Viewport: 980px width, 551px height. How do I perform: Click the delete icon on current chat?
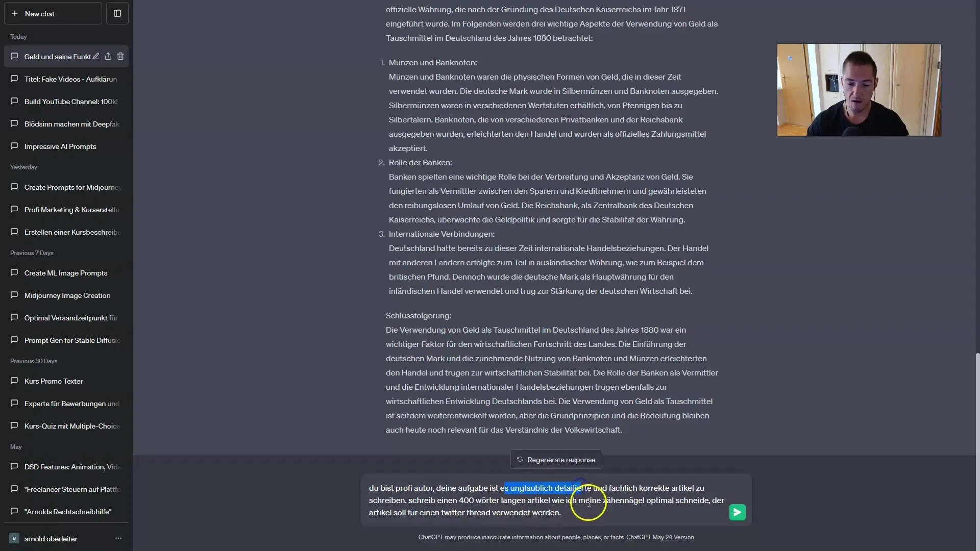click(121, 57)
